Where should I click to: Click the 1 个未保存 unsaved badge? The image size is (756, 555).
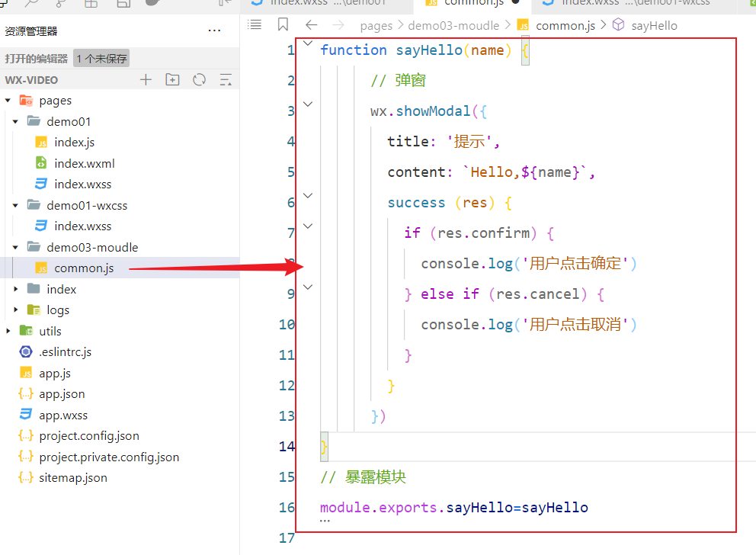pyautogui.click(x=101, y=59)
